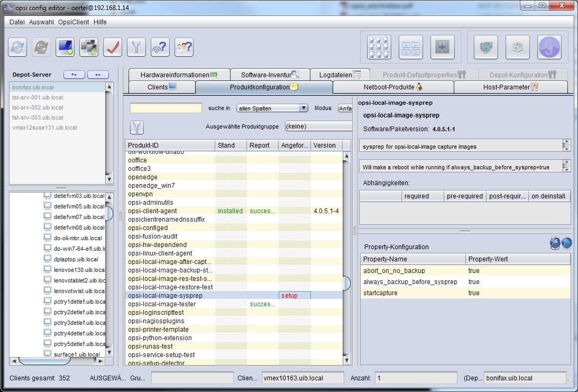Select the opsi-local-image-tester product row

pos(234,304)
